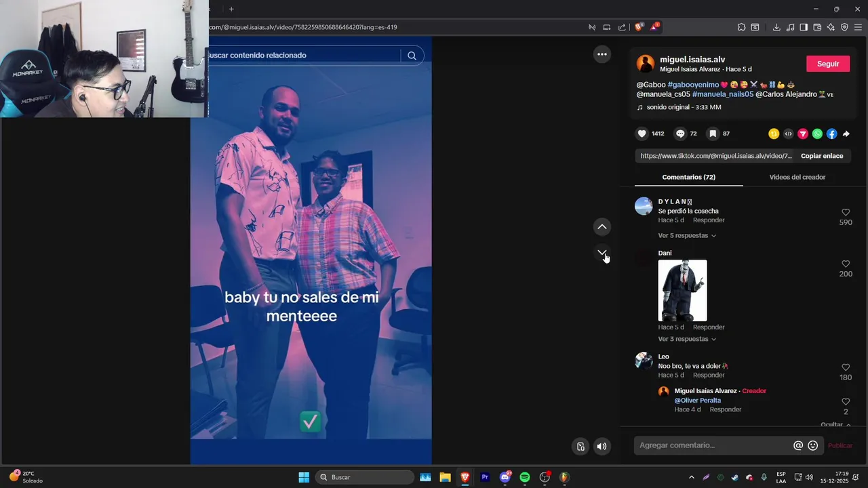Screen dimensions: 868x488
Task: Share the video to WhatsApp
Action: [817, 134]
